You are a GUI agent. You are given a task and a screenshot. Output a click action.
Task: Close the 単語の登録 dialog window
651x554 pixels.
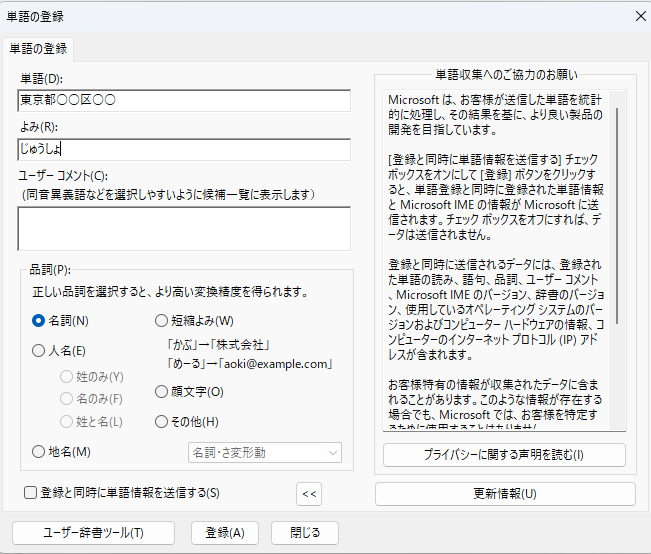[x=638, y=15]
